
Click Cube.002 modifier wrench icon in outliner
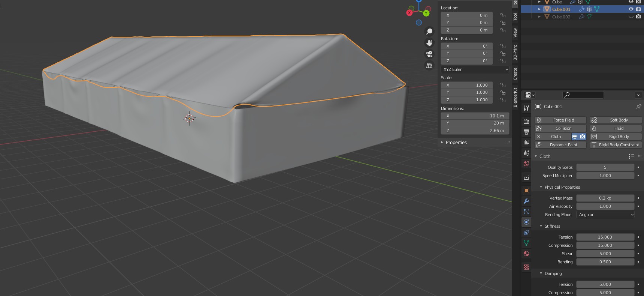(x=581, y=17)
